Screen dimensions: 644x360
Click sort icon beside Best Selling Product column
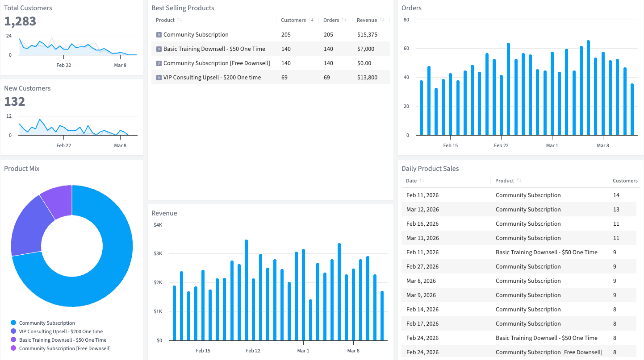[180, 20]
